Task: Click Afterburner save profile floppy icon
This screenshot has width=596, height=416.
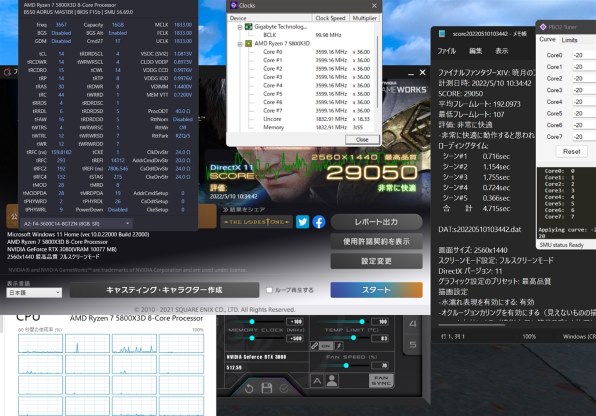Action: (267, 388)
